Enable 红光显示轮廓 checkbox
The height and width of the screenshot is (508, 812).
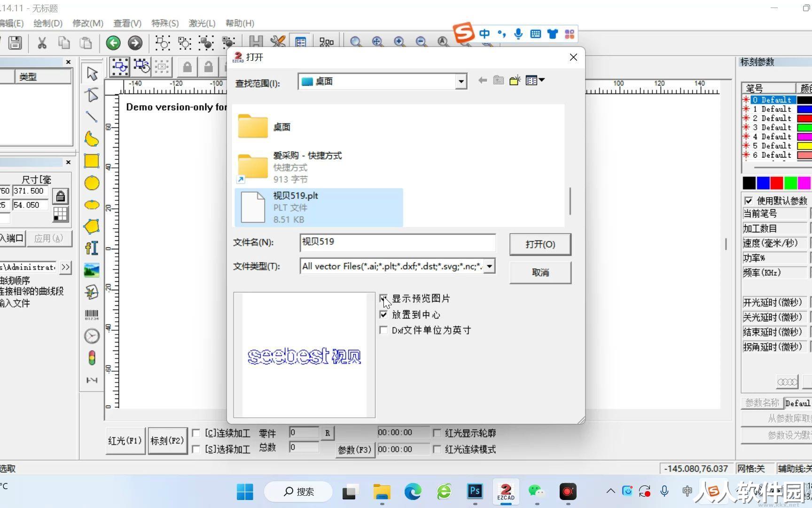click(437, 433)
